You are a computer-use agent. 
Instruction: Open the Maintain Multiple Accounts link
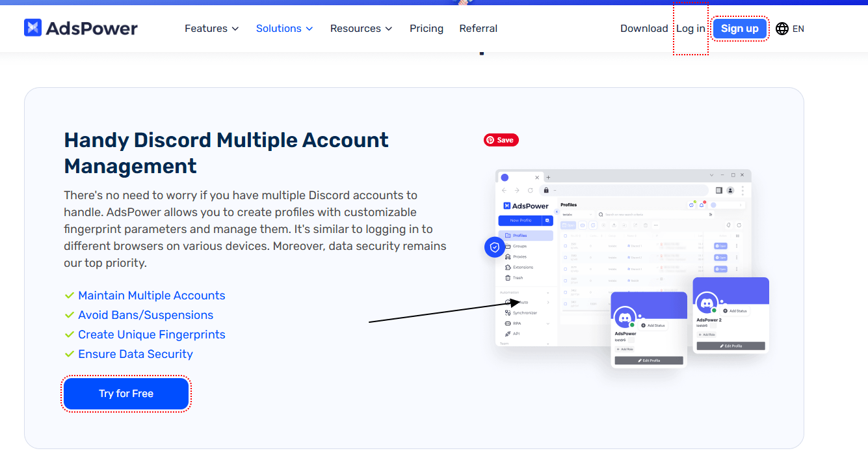pyautogui.click(x=151, y=295)
